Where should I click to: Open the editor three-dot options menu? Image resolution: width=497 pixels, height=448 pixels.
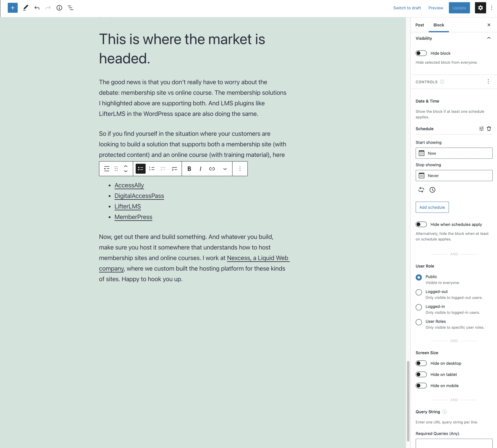(x=492, y=8)
